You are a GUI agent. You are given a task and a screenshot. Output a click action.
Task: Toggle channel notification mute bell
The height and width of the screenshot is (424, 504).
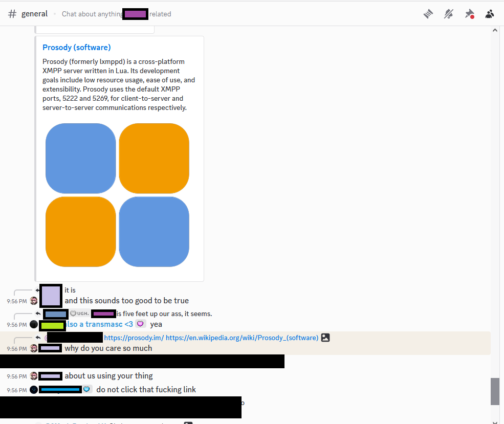coord(449,14)
